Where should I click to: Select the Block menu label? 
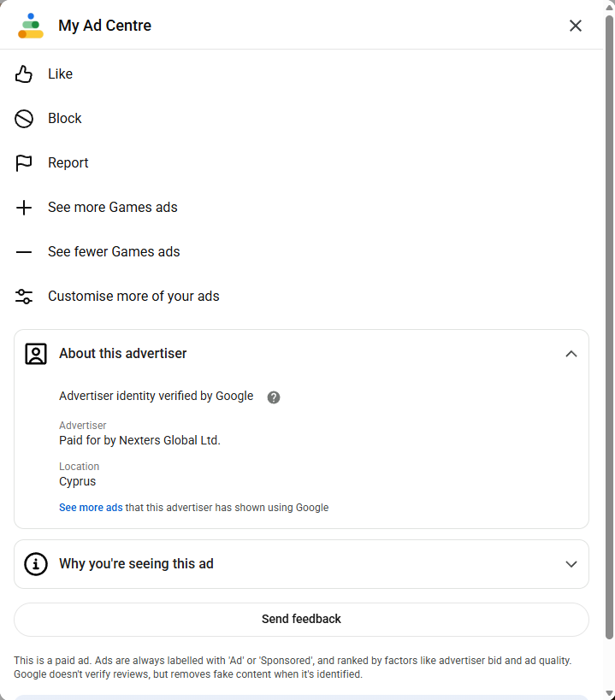pyautogui.click(x=65, y=118)
